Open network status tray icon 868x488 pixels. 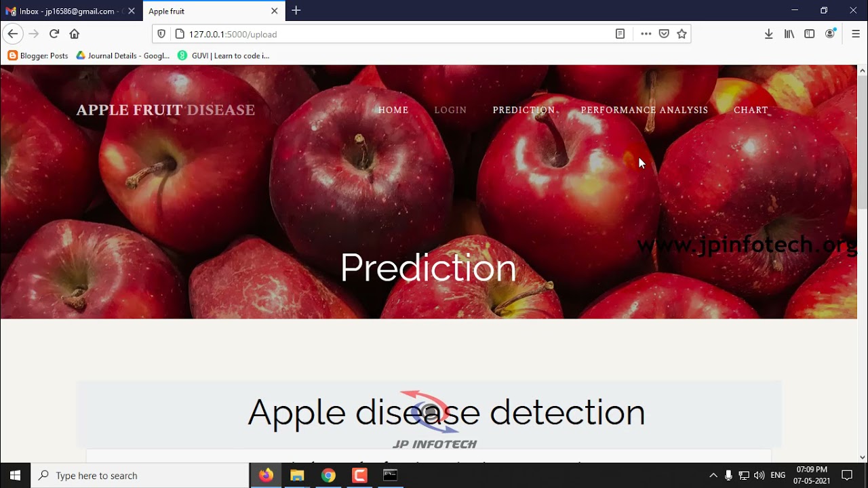click(744, 475)
